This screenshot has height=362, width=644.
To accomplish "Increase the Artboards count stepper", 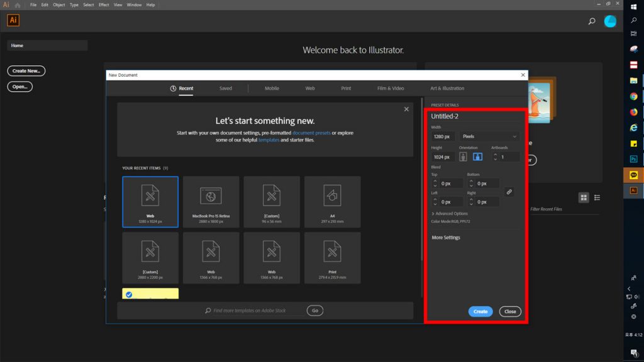I will coord(496,155).
